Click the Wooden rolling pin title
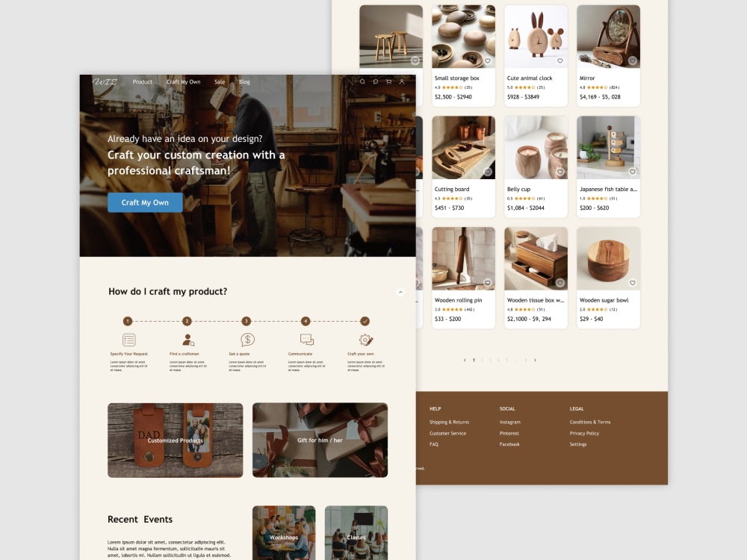Image resolution: width=747 pixels, height=560 pixels. coord(459,300)
